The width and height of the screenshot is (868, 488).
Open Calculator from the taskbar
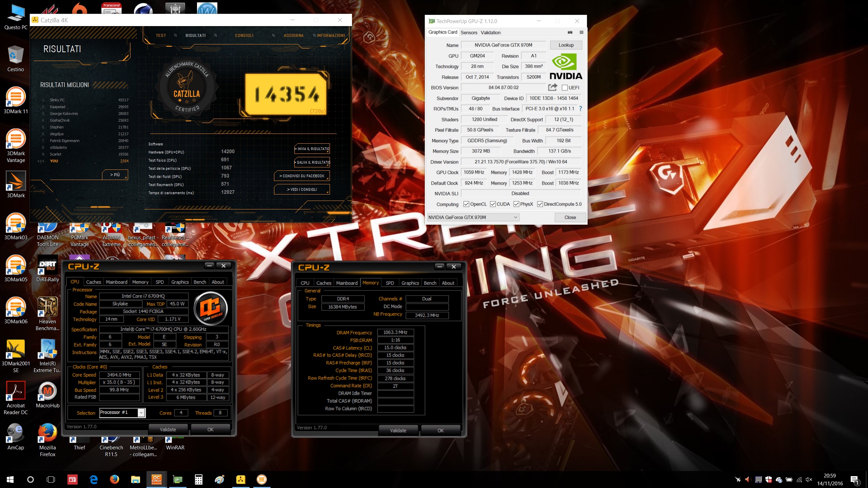pyautogui.click(x=199, y=480)
